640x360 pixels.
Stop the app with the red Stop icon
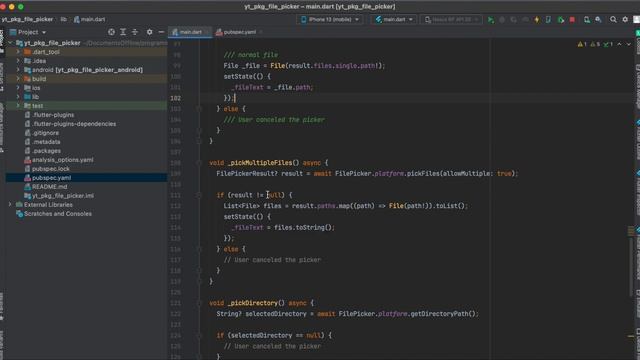[x=572, y=20]
